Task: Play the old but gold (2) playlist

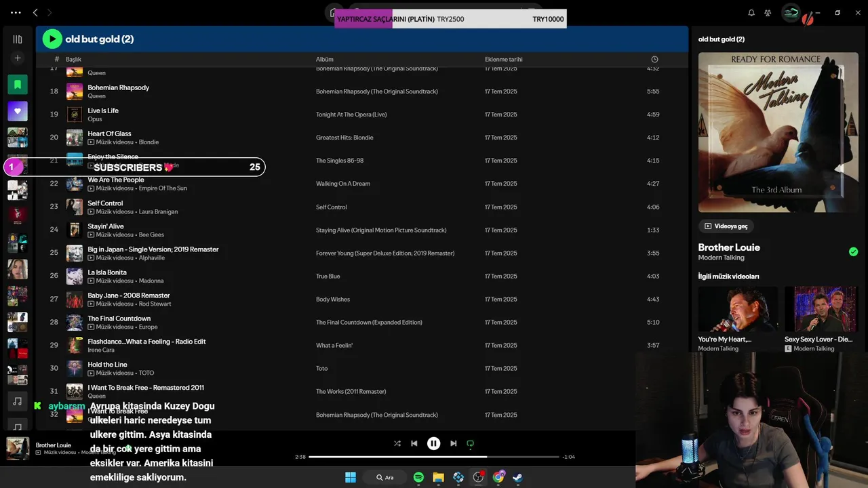Action: pos(52,39)
